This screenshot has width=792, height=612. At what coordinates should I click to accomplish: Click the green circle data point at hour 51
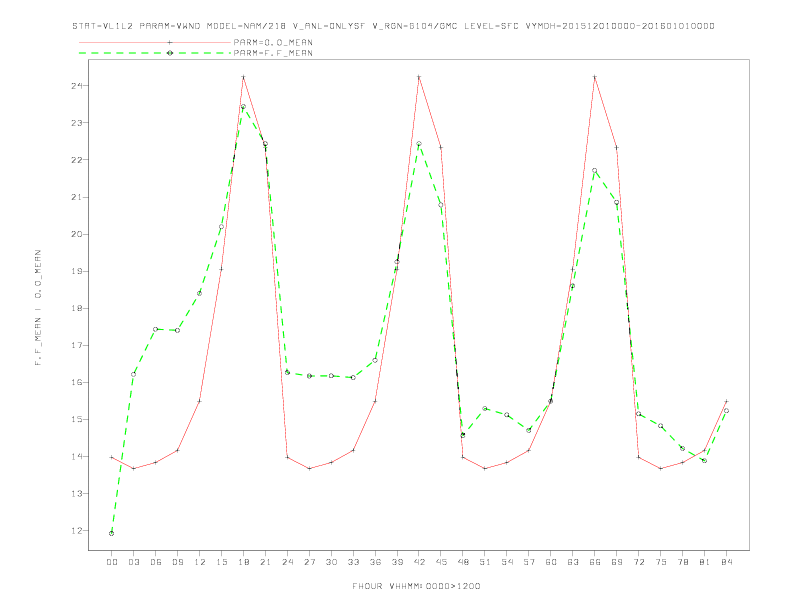[x=485, y=409]
